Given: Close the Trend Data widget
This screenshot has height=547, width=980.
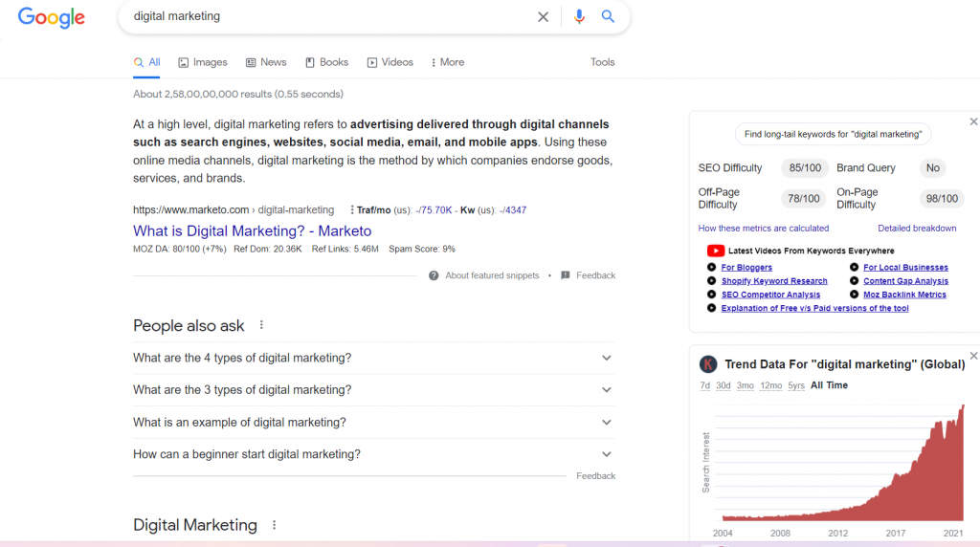Looking at the screenshot, I should coord(973,356).
